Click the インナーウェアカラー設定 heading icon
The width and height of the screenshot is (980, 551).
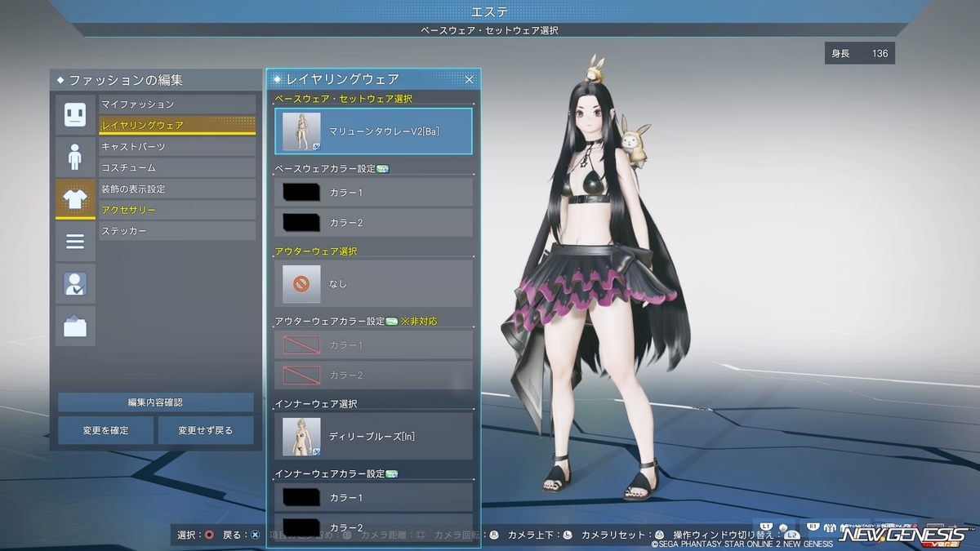pyautogui.click(x=391, y=473)
